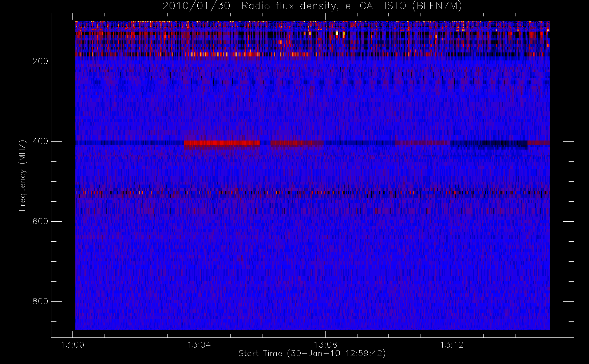Image resolution: width=589 pixels, height=364 pixels.
Task: Click the '400' frequency tick label
Action: [40, 141]
